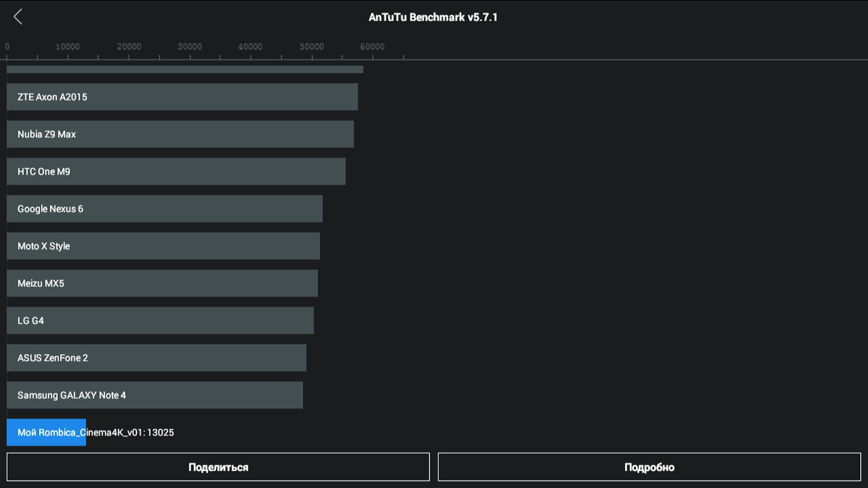Tap the Samsung GALAXY Note 4 bar
This screenshot has width=868, height=488.
[155, 395]
